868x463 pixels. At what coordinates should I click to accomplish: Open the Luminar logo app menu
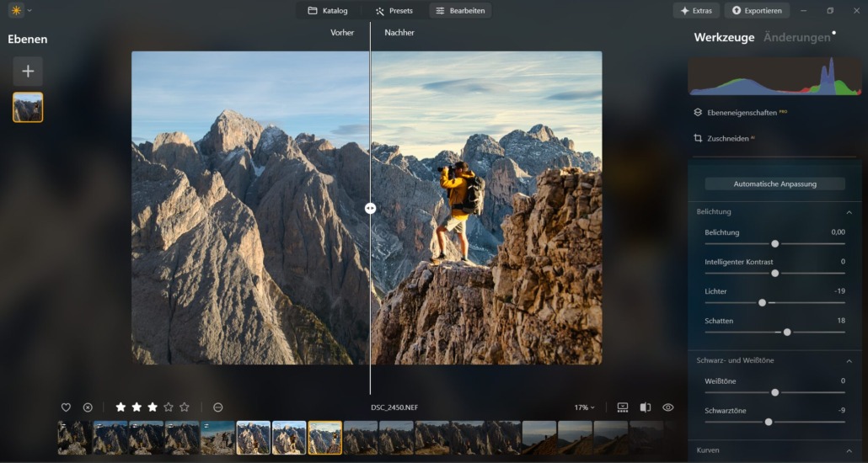(16, 11)
